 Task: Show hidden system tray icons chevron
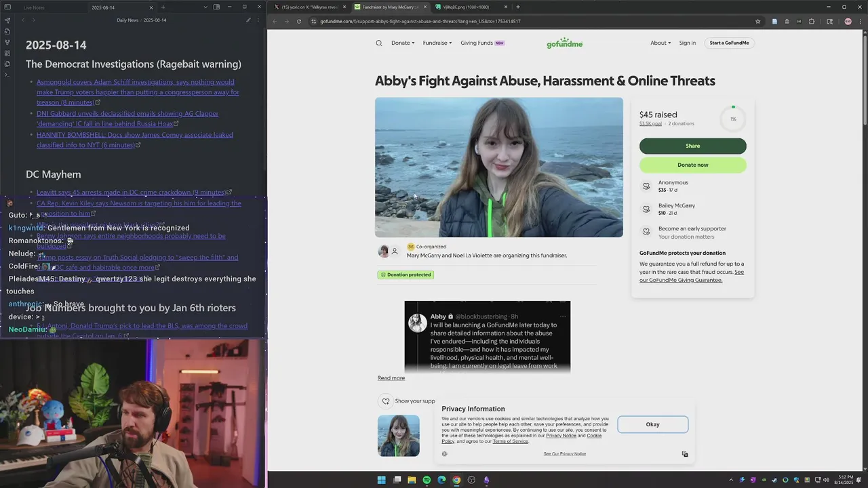click(731, 480)
